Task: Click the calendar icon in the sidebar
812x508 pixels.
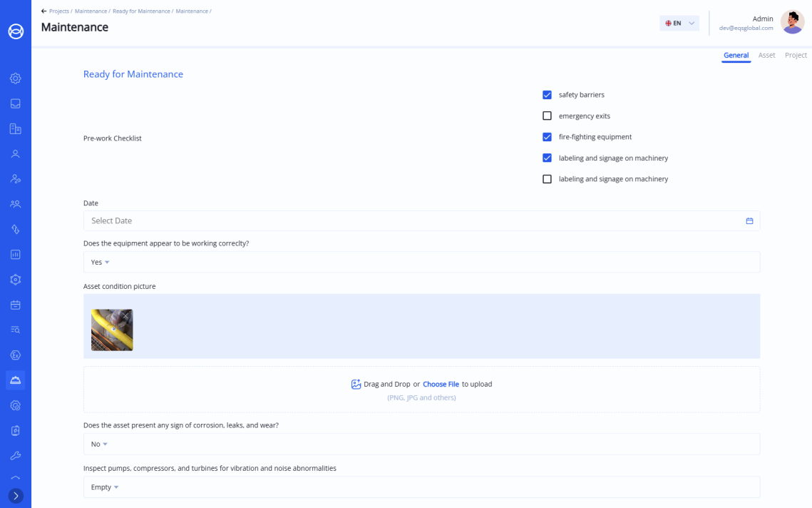Action: click(x=16, y=305)
